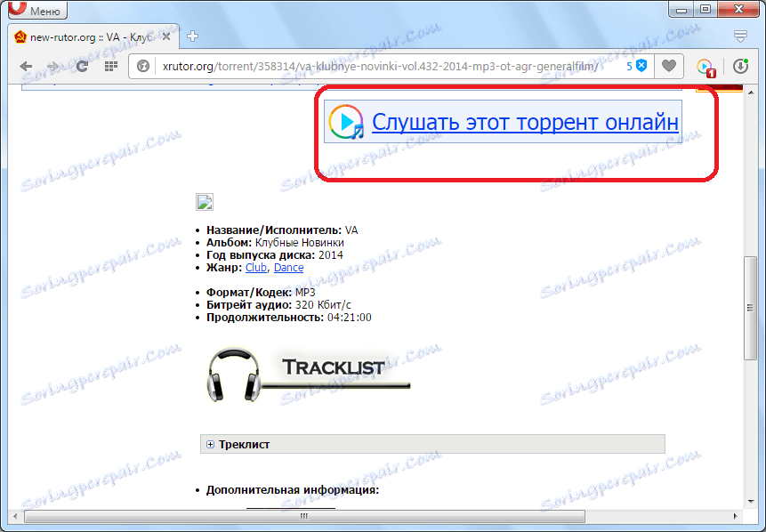Click the Дополнительная информация heading
This screenshot has width=766, height=532.
(292, 490)
